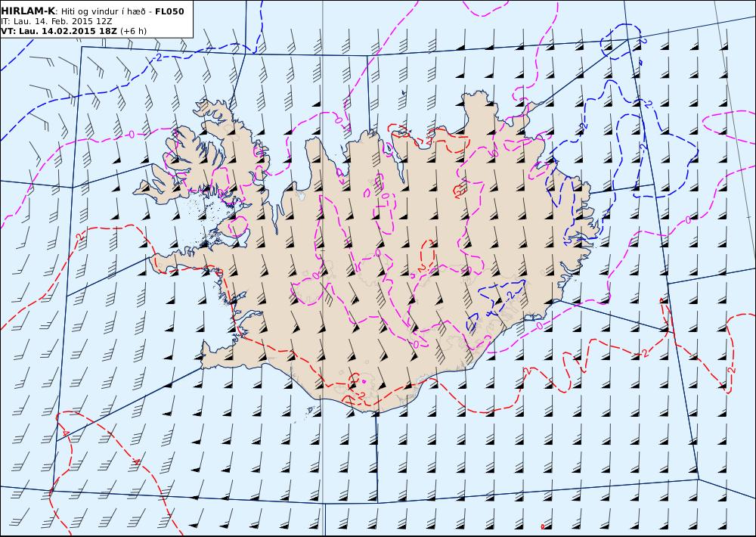756x537 pixels.
Task: Click the (+6 h) forecast offset text
Action: (x=134, y=31)
